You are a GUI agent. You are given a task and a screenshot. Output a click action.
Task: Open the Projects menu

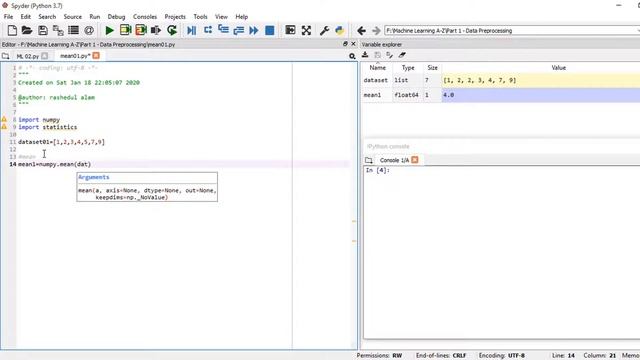pos(175,17)
